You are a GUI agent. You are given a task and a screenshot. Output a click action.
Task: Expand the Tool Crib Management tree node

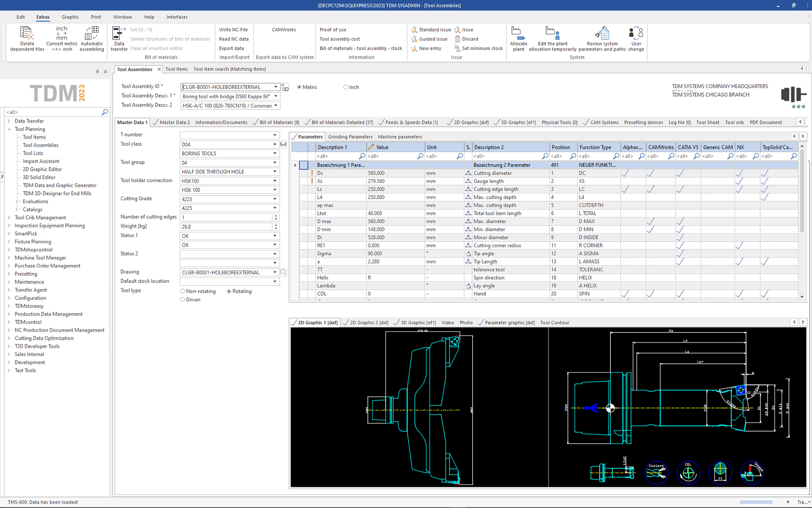[9, 218]
